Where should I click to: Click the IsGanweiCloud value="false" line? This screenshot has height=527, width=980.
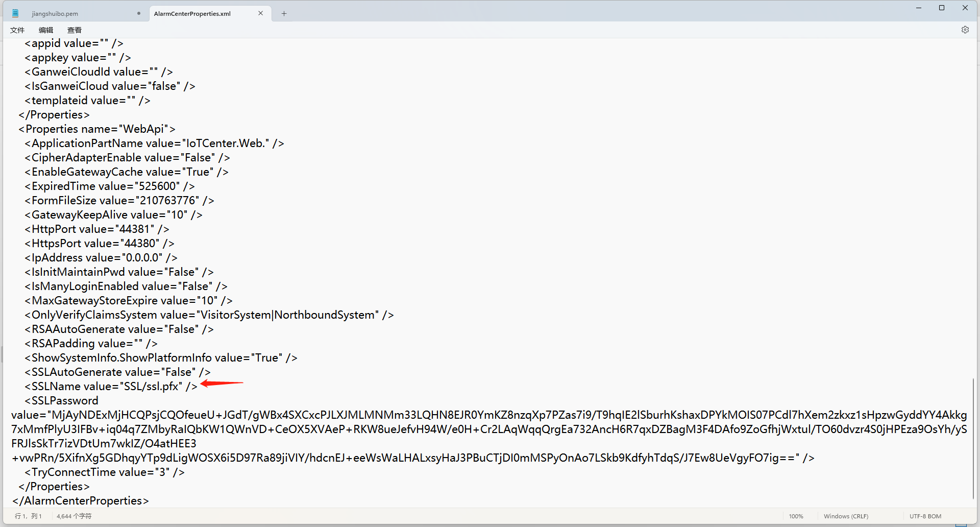coord(110,86)
